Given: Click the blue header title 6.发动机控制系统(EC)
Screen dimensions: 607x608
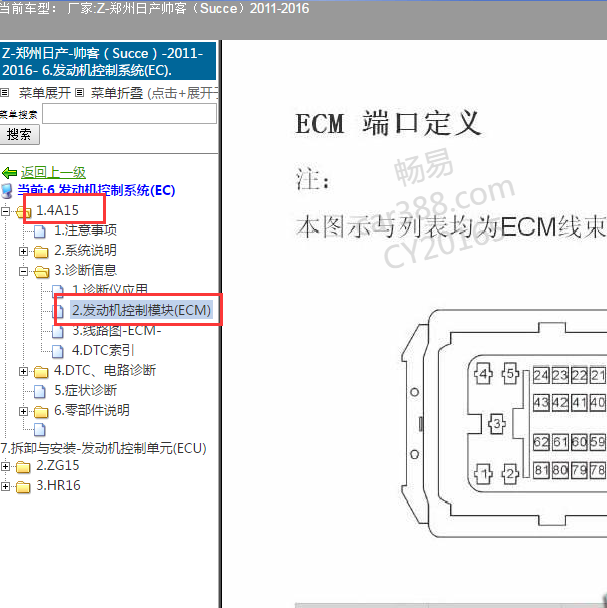Looking at the screenshot, I should (107, 61).
